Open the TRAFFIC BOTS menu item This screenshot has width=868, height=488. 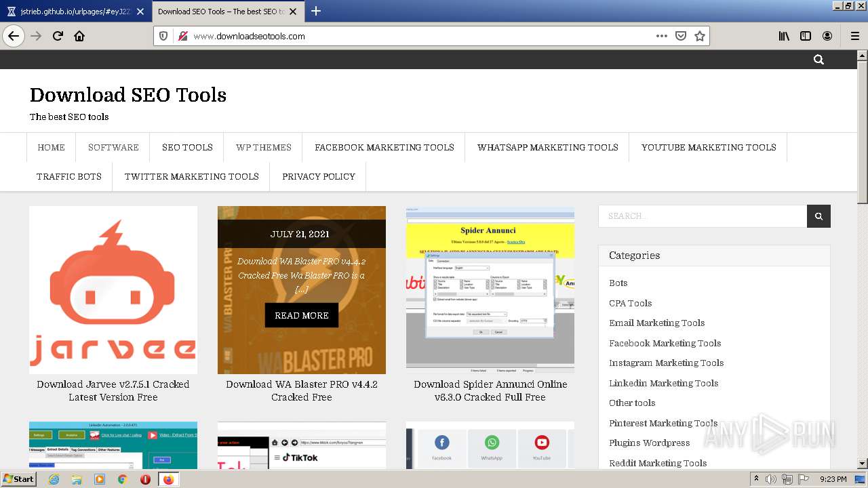point(69,176)
